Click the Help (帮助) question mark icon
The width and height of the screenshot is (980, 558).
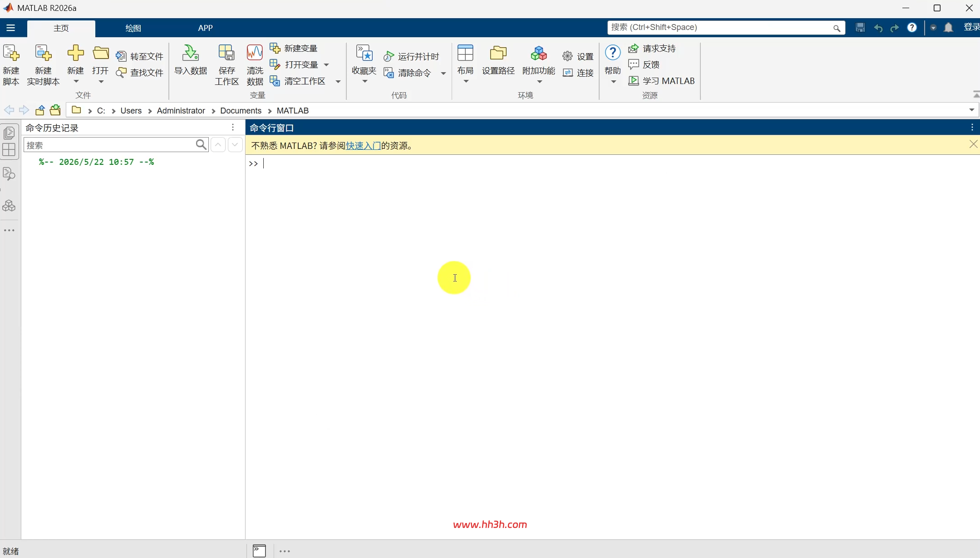click(612, 53)
